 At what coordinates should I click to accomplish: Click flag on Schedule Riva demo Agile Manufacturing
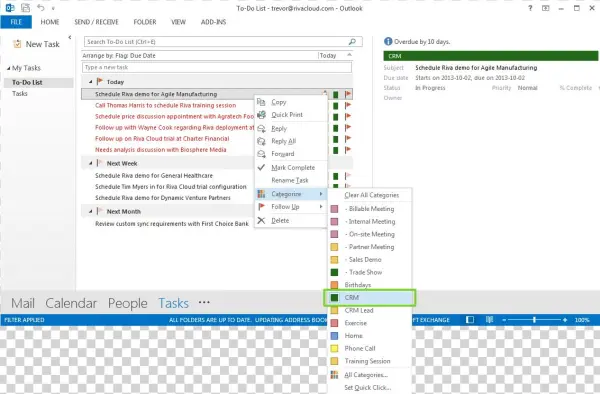pyautogui.click(x=348, y=94)
